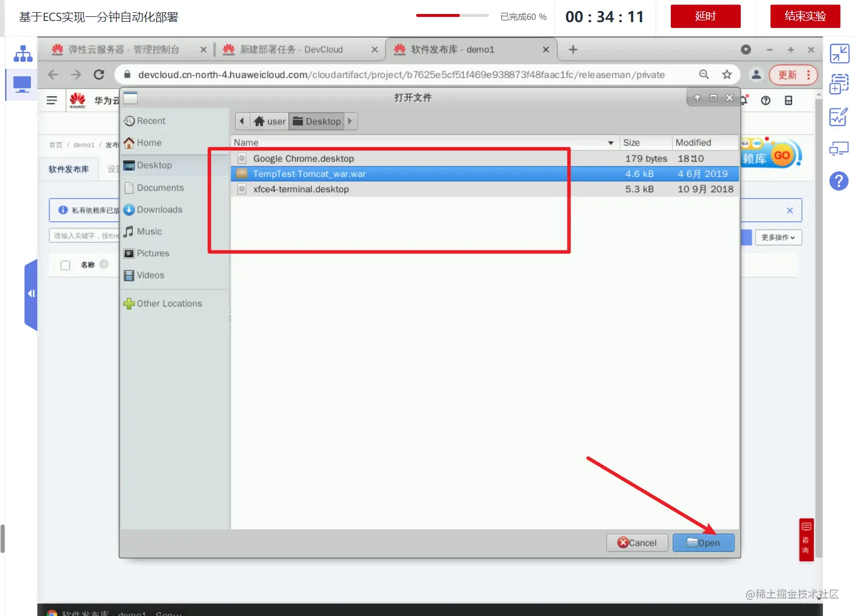This screenshot has width=855, height=616.
Task: Click the red 咨询 consult widget
Action: (806, 539)
